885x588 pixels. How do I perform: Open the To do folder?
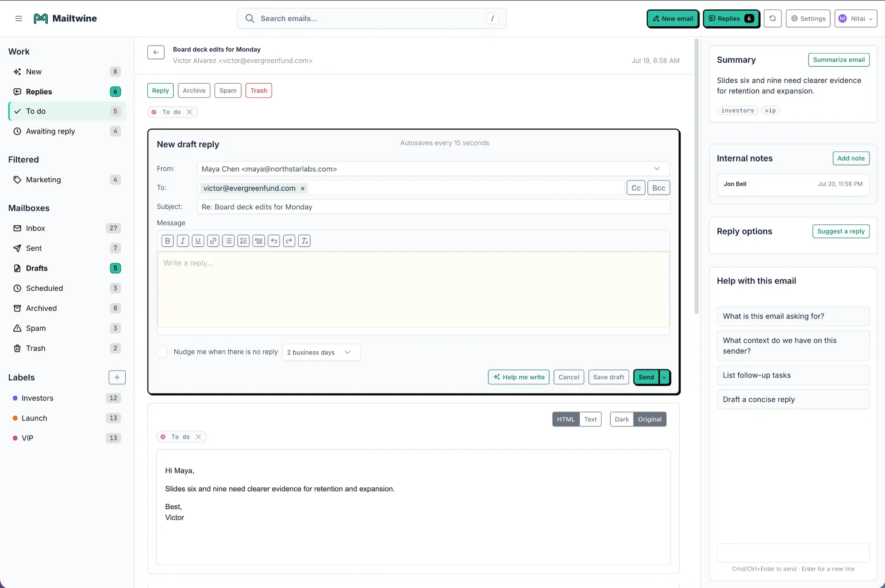[67, 111]
